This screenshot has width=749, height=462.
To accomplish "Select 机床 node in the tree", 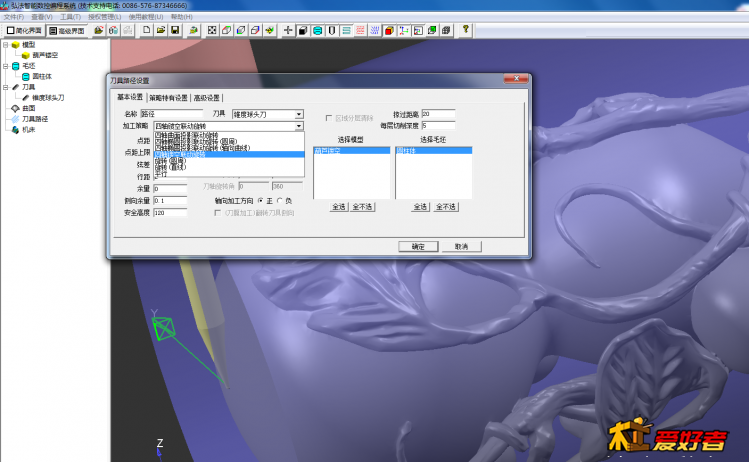I will (29, 129).
